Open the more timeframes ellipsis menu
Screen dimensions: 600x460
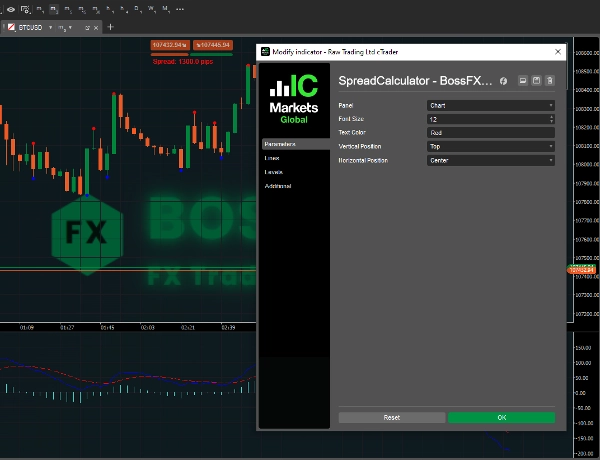[180, 9]
